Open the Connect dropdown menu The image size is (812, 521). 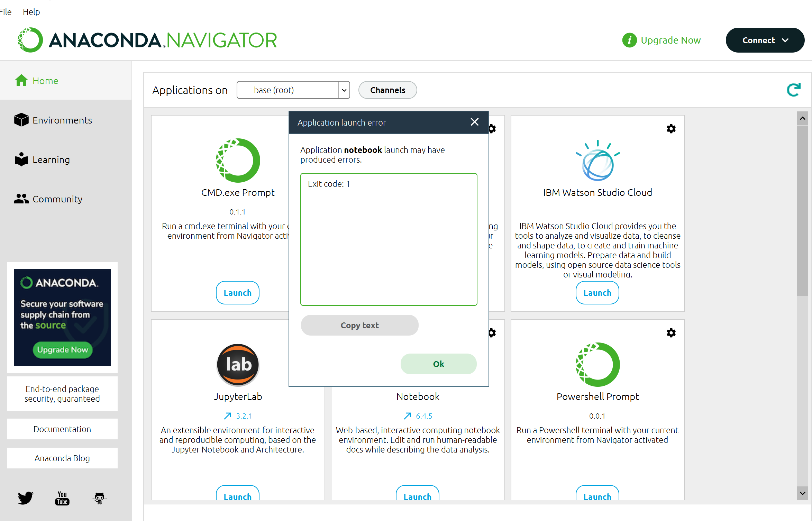click(765, 40)
